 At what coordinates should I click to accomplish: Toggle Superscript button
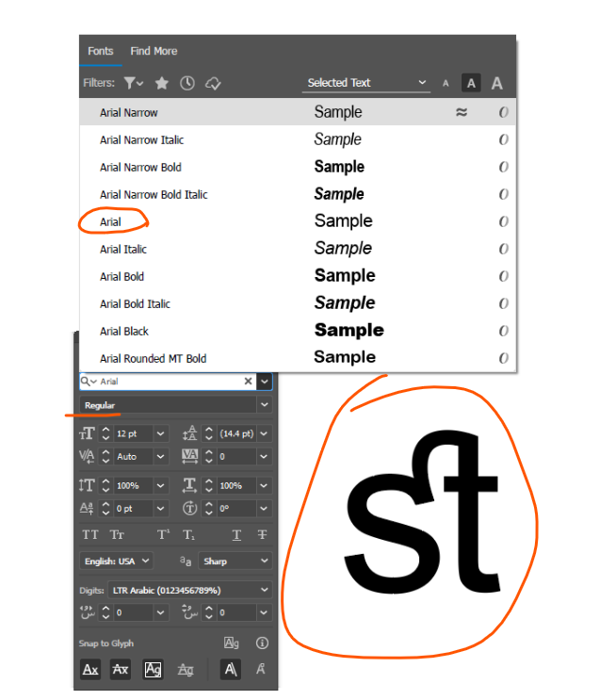click(163, 535)
